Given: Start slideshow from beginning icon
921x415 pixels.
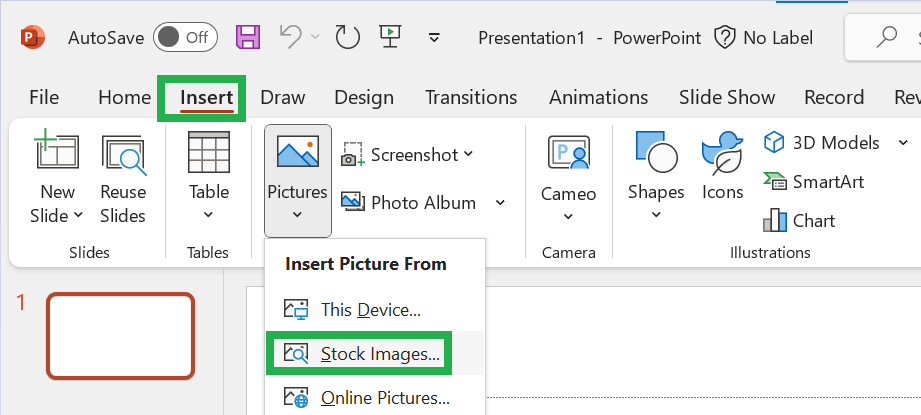Looking at the screenshot, I should [x=389, y=37].
